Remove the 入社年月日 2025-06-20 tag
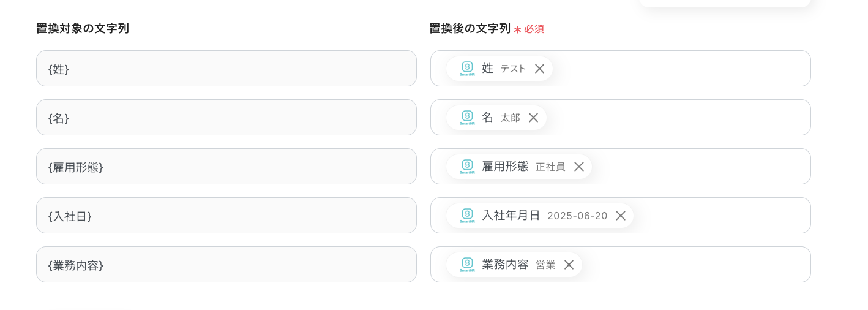This screenshot has height=310, width=868. 620,216
